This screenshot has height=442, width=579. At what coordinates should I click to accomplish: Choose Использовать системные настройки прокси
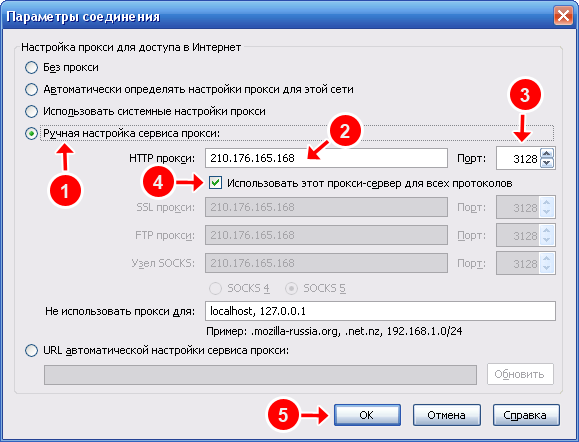tap(31, 111)
